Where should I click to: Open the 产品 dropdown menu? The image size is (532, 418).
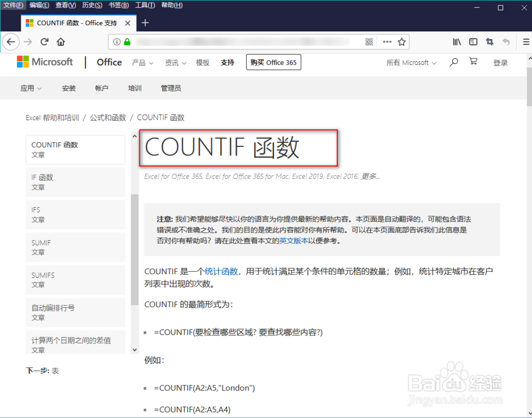[142, 62]
